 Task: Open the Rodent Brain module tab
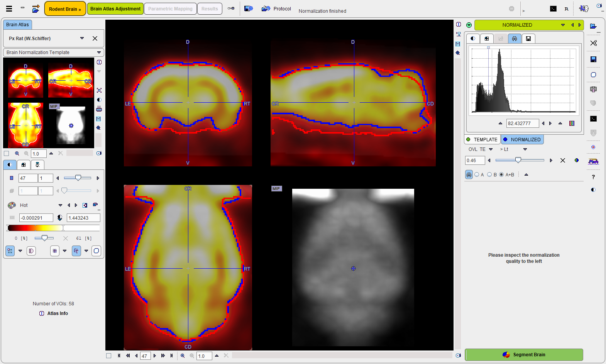point(65,9)
